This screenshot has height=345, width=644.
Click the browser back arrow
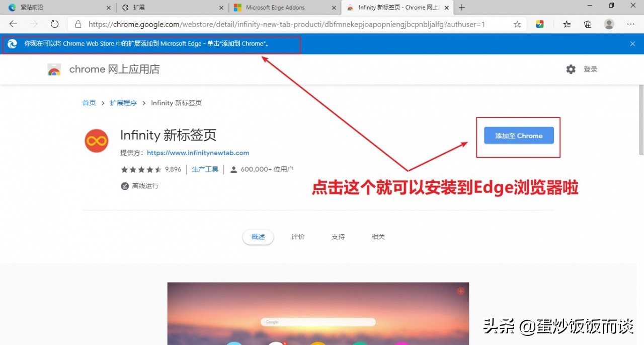point(13,24)
